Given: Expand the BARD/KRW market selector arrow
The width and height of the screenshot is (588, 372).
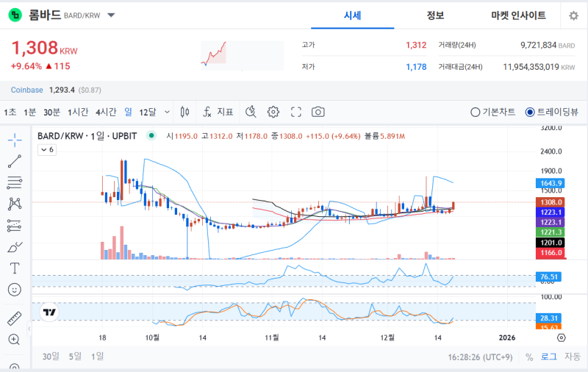Looking at the screenshot, I should tap(111, 15).
